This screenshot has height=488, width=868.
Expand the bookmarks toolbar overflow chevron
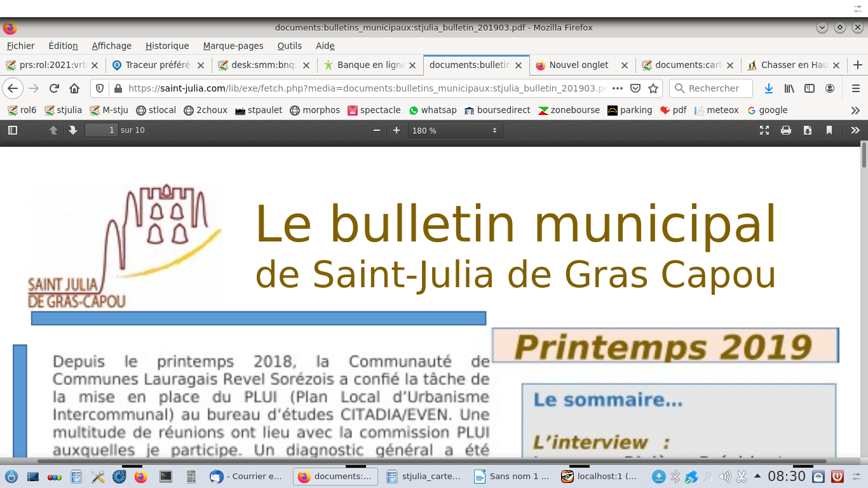coord(856,110)
